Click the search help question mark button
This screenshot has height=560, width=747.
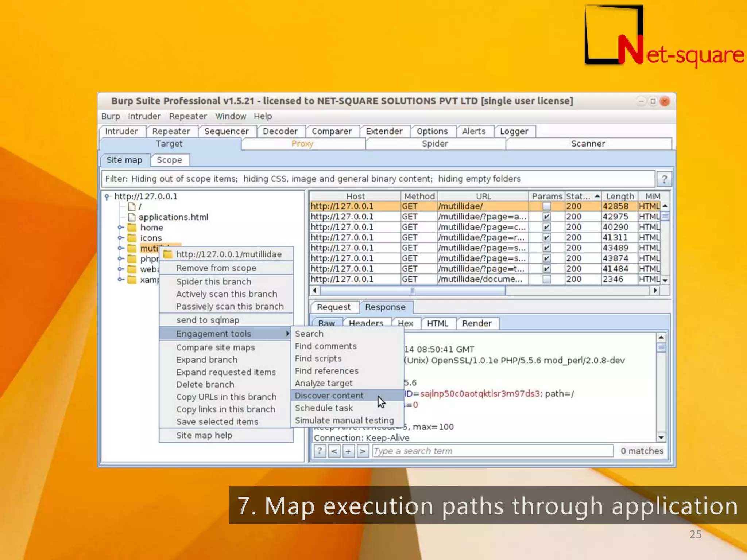[320, 451]
